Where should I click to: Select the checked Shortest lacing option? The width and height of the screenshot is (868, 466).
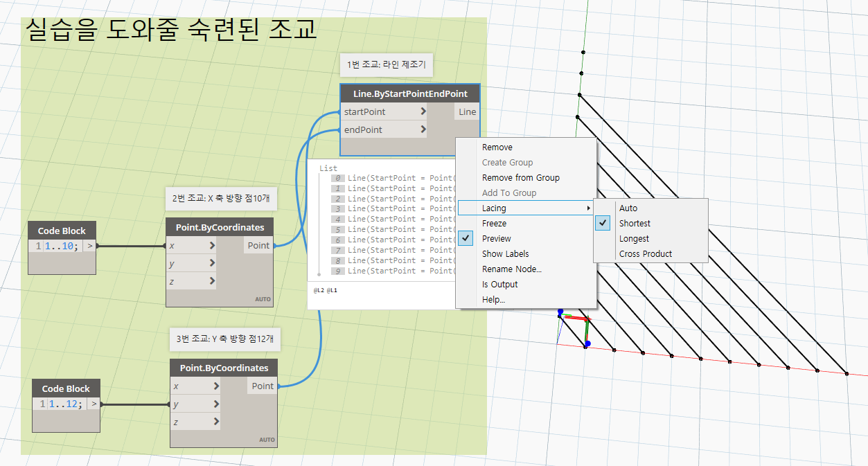tap(650, 224)
